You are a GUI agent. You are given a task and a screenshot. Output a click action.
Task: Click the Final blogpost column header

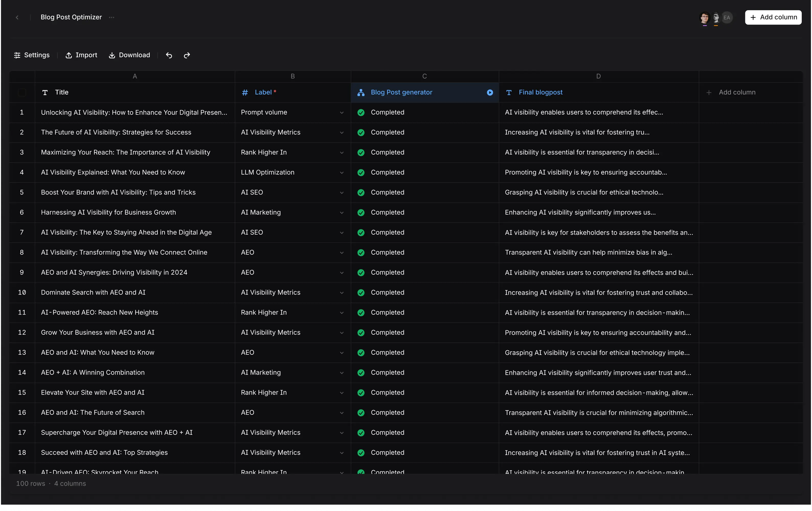coord(599,92)
